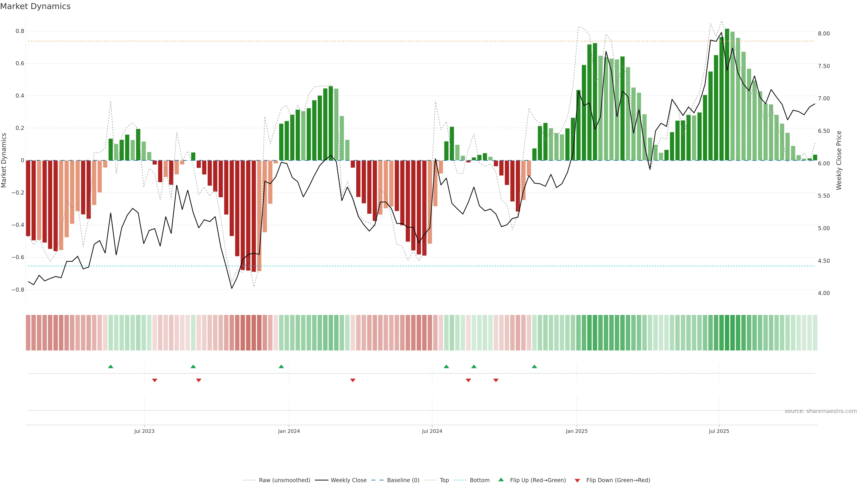
Task: Click the first green flip-up marker on timeline
Action: pos(111,366)
